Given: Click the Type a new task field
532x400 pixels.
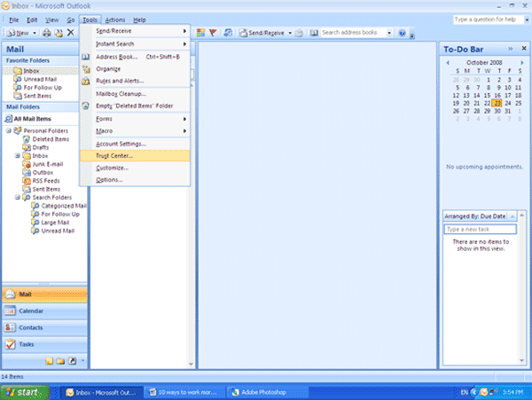Looking at the screenshot, I should click(480, 230).
